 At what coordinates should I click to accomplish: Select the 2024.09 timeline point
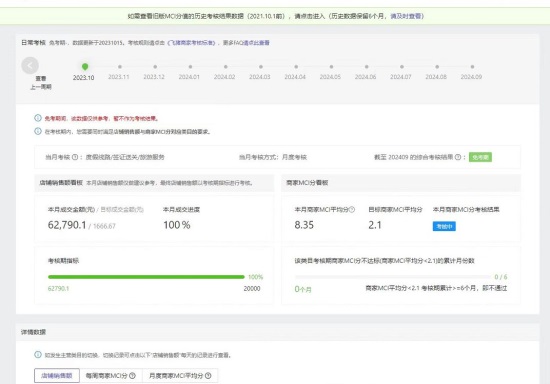pyautogui.click(x=472, y=67)
